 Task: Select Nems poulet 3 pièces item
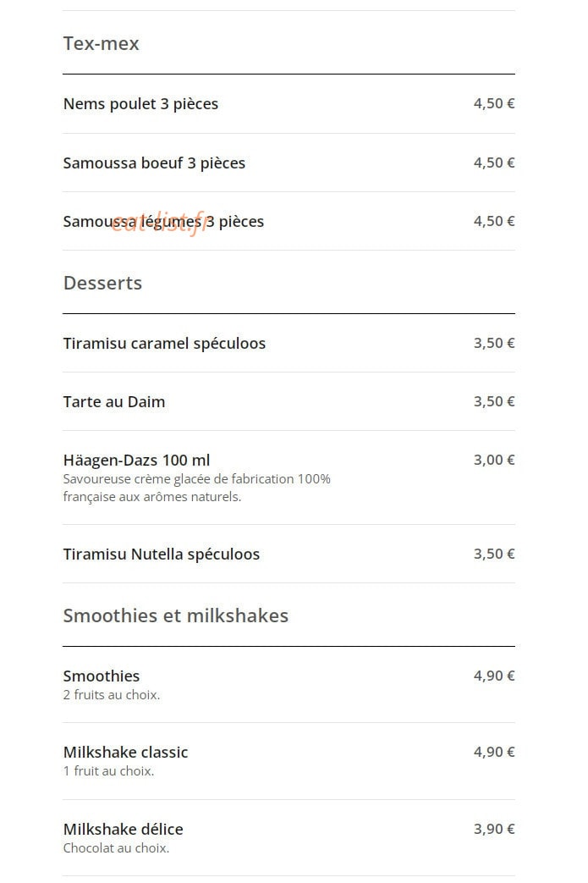[x=289, y=103]
